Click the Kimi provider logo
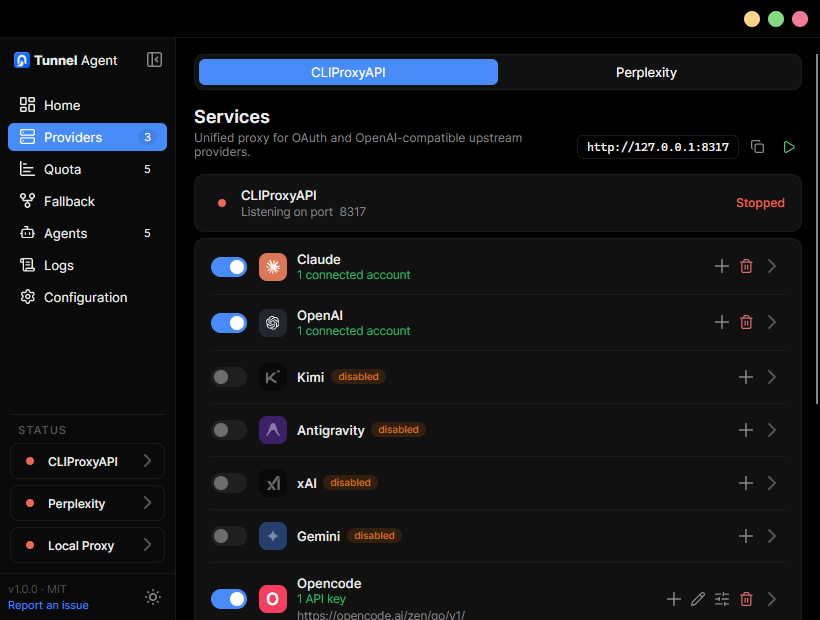 click(273, 377)
